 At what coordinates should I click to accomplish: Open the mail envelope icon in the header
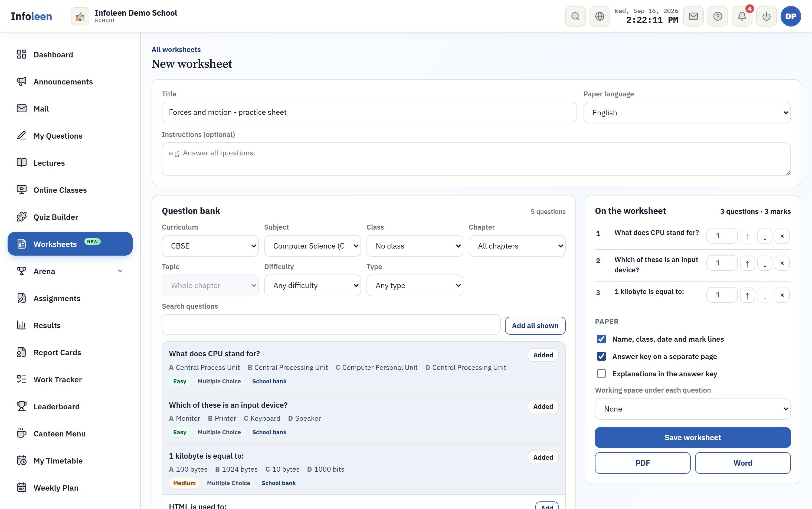click(693, 16)
